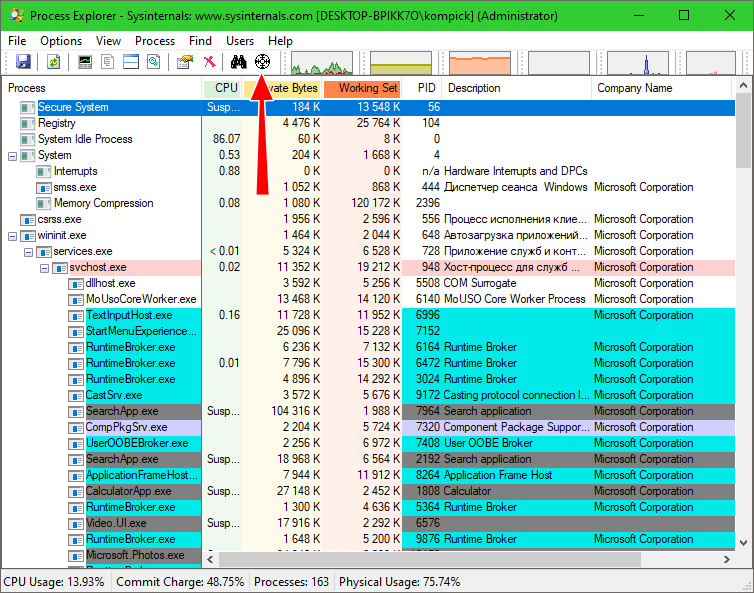The image size is (754, 593).
Task: Click the icon next to CompPkgSrv.exe
Action: tap(75, 427)
